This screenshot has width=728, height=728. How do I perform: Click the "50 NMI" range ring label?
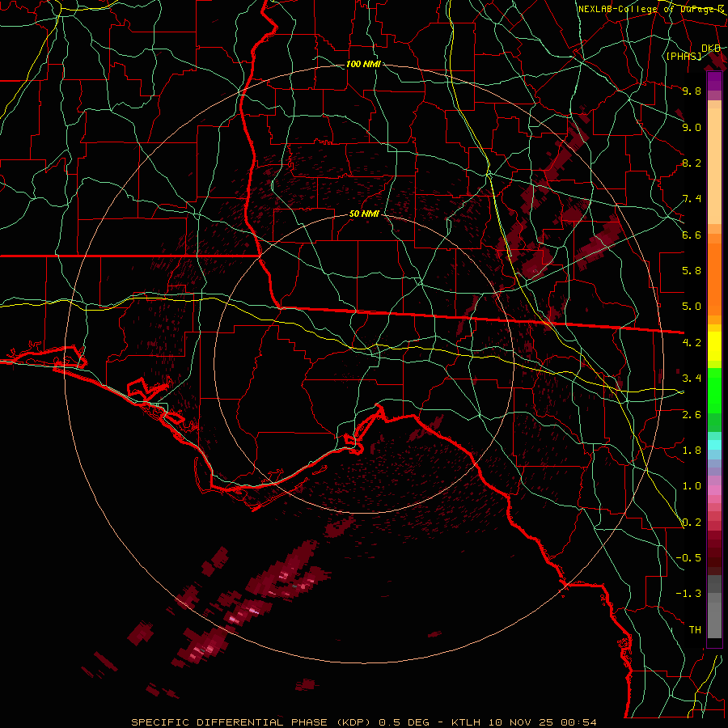point(364,214)
